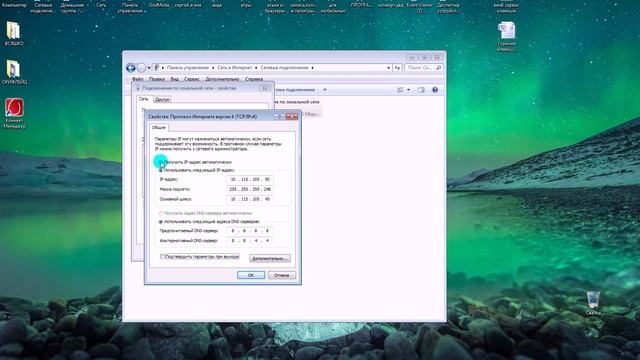
Task: Select obtain DNS server address automatically radio
Action: click(160, 213)
